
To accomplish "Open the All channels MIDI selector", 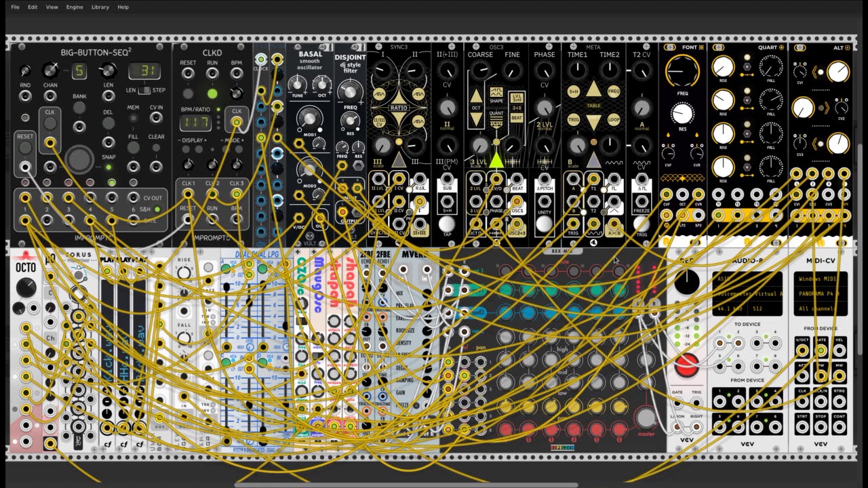I will click(x=820, y=309).
